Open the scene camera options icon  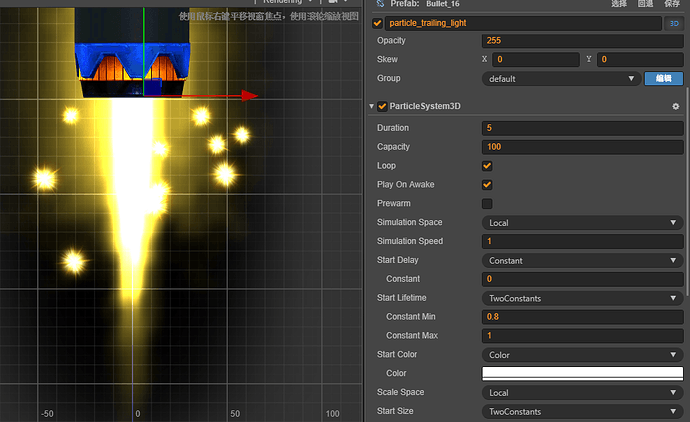coord(334,3)
